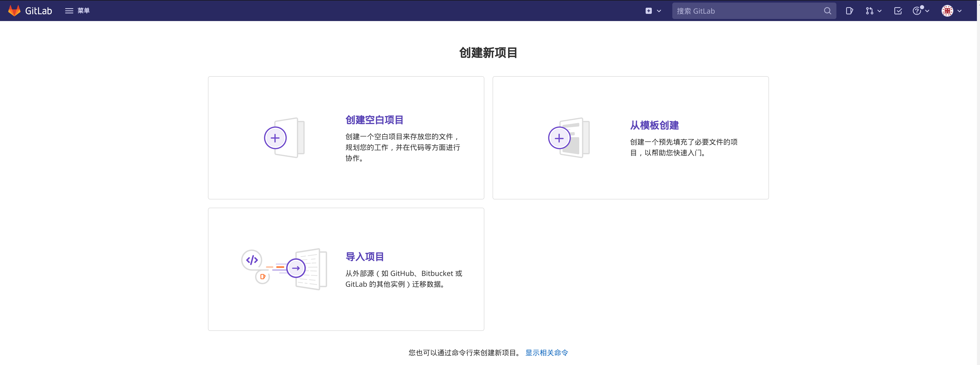Click the template project plus illustration
980x365 pixels.
[569, 138]
